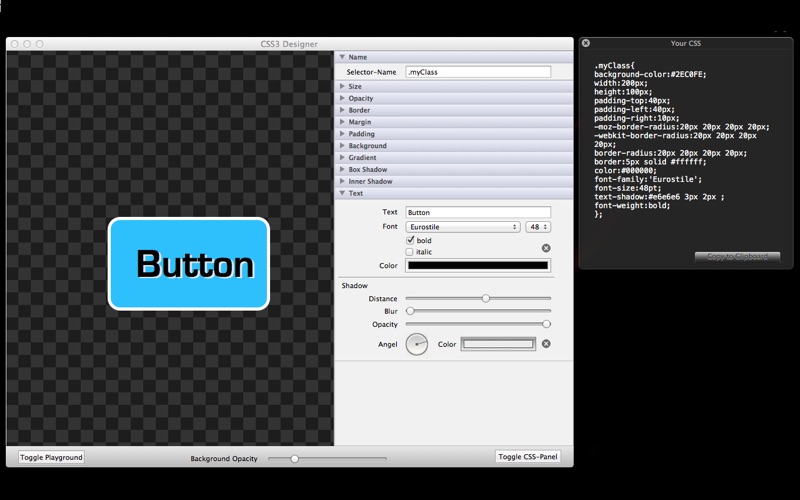
Task: Click the Toggle Playground button
Action: click(51, 457)
